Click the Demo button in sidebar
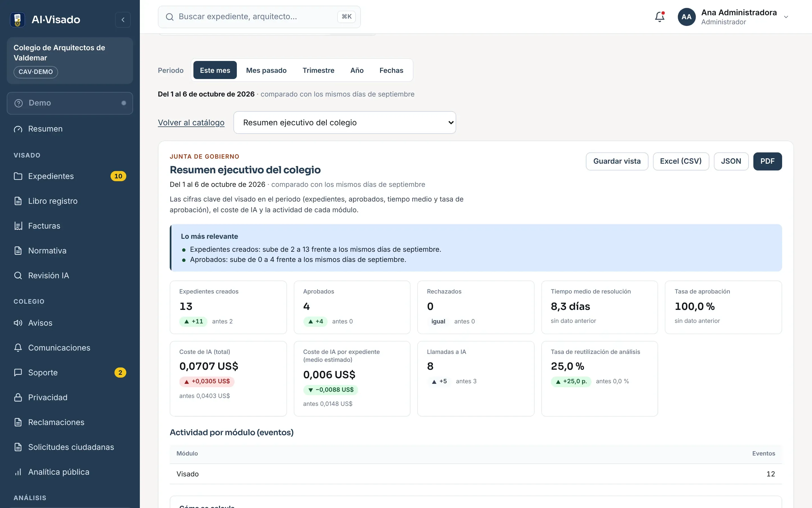The width and height of the screenshot is (812, 508). pyautogui.click(x=70, y=103)
